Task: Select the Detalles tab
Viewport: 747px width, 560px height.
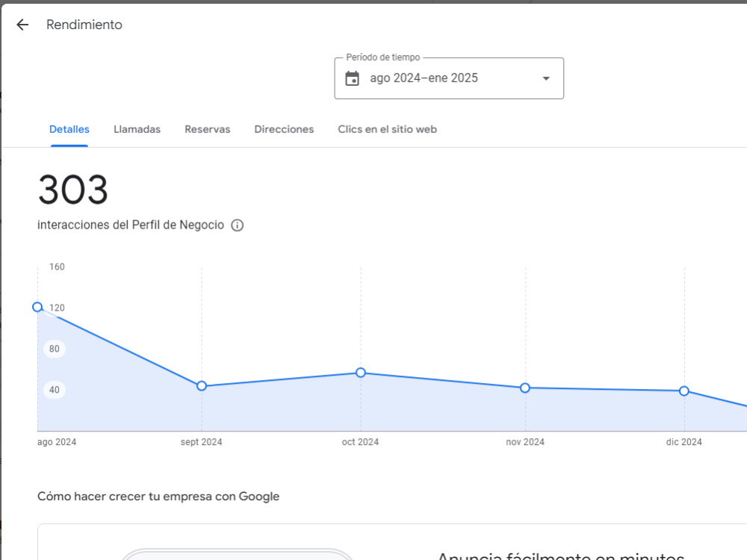Action: coord(69,129)
